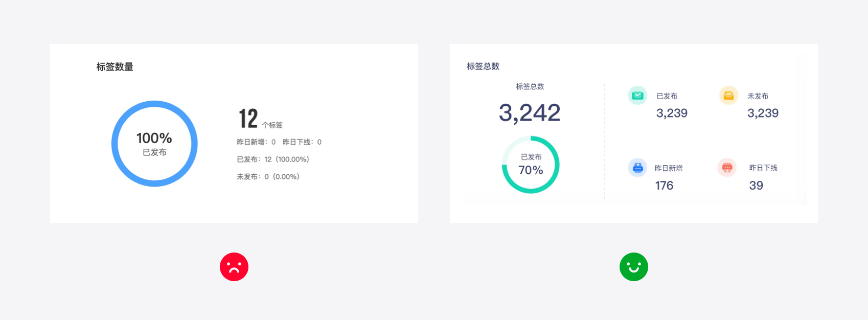The image size is (868, 320).
Task: Click the 标签数量 card title
Action: pyautogui.click(x=115, y=67)
